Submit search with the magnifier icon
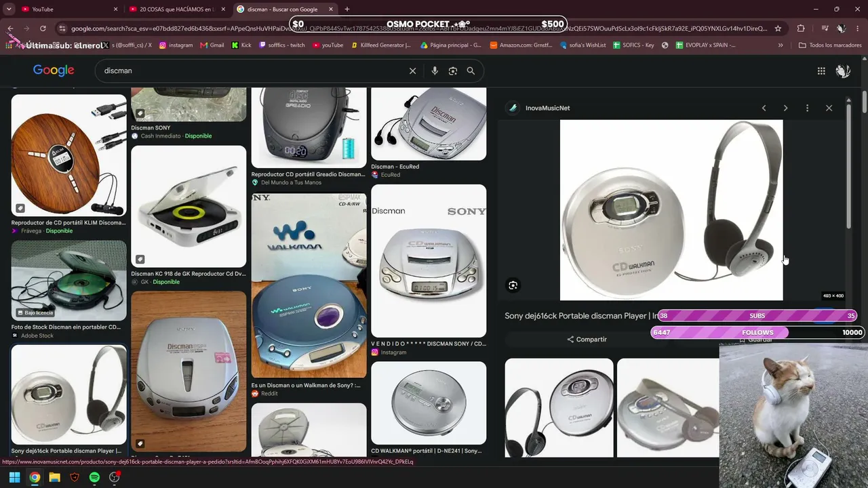The width and height of the screenshot is (868, 488). click(471, 71)
